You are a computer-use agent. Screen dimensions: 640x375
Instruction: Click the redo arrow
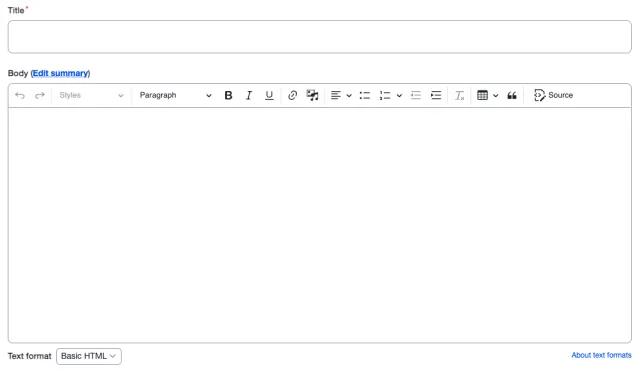click(40, 95)
